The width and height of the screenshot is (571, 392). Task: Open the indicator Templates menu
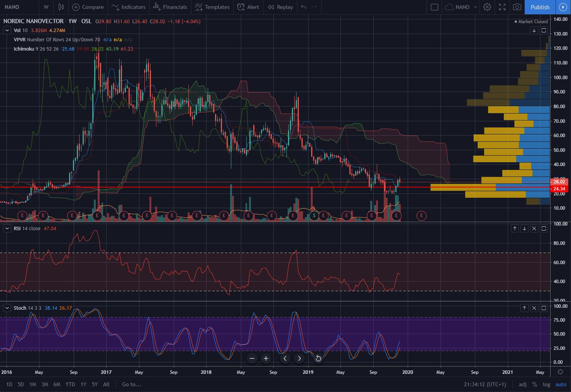212,7
